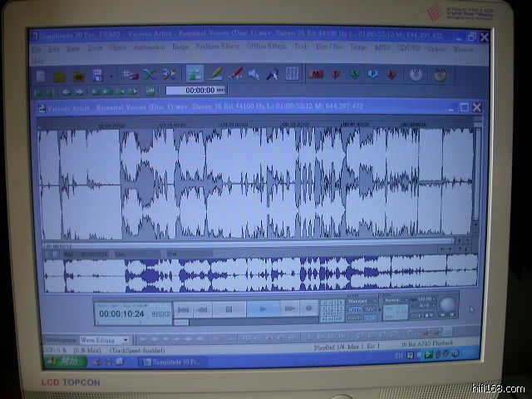Click the Play button in transport panel
Viewport: 532px width, 399px height.
pos(263,309)
